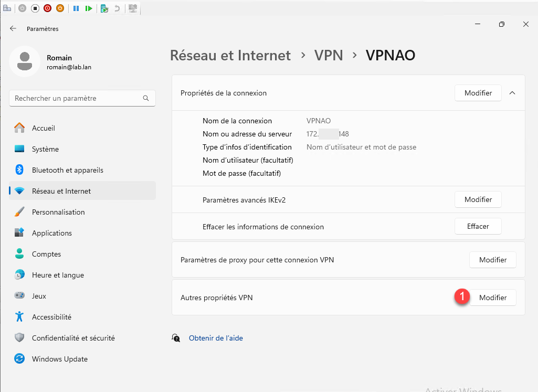Viewport: 538px width, 392px height.
Task: Open the Obtenir de l'aide link
Action: pyautogui.click(x=216, y=338)
